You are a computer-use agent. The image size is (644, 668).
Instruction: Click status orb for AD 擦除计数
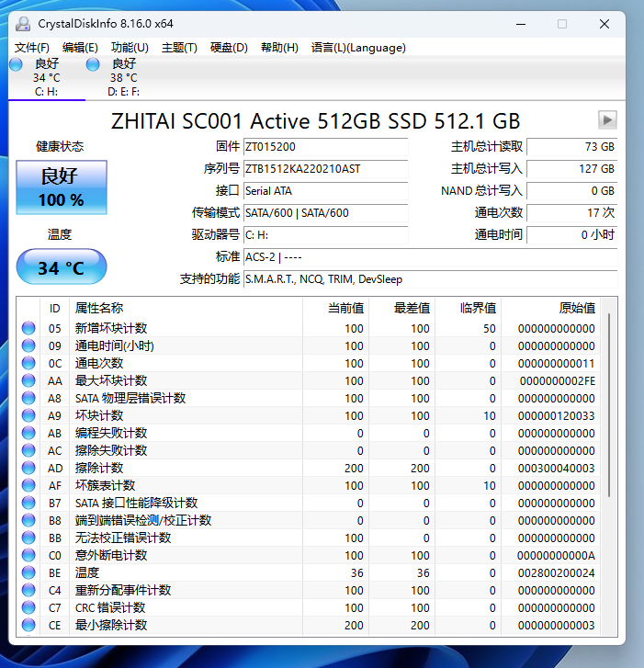tap(28, 468)
